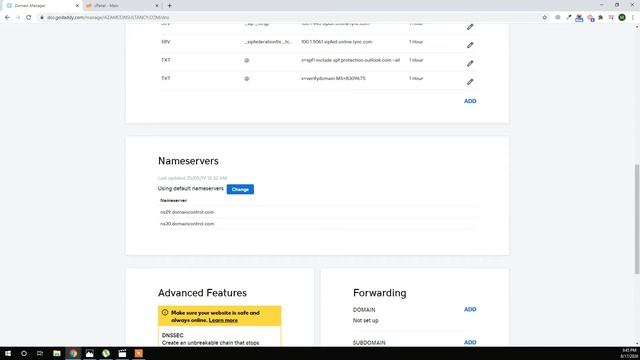Select the sipfed.online.lync.com SRV value
Screen dimensions: 640x360
coord(337,42)
